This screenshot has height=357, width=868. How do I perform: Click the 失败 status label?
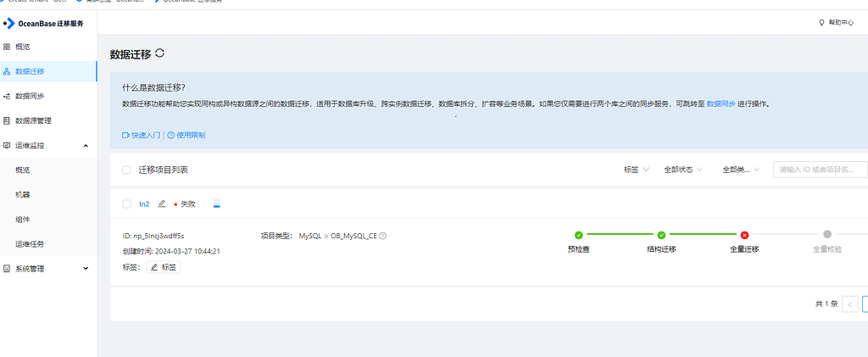tap(188, 204)
